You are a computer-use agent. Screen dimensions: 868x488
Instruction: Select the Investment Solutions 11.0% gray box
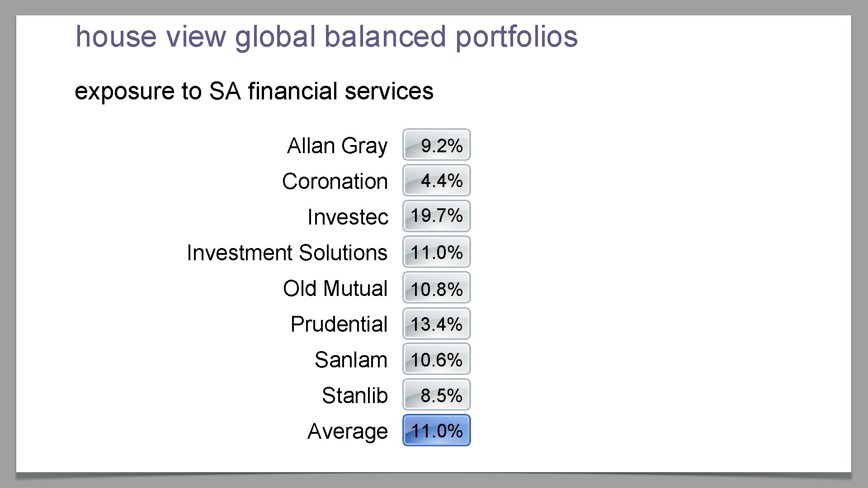pos(436,252)
